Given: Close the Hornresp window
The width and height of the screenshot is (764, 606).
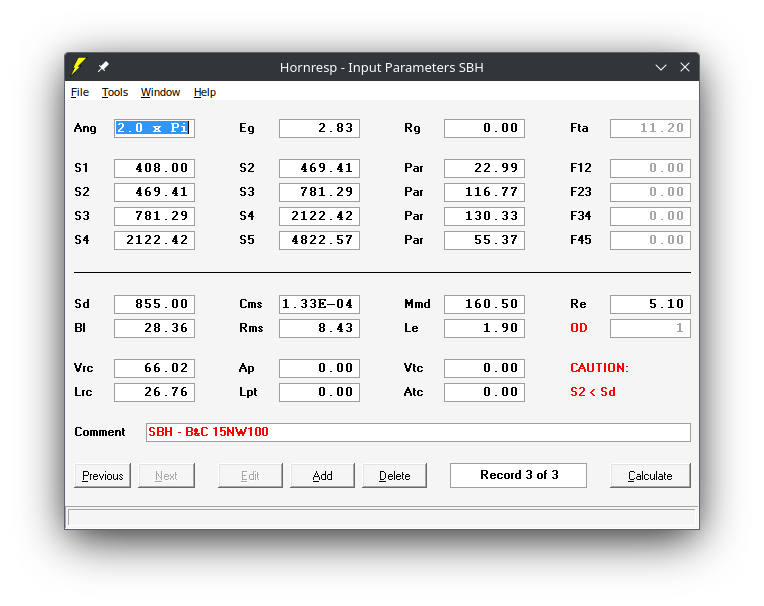Looking at the screenshot, I should [685, 67].
